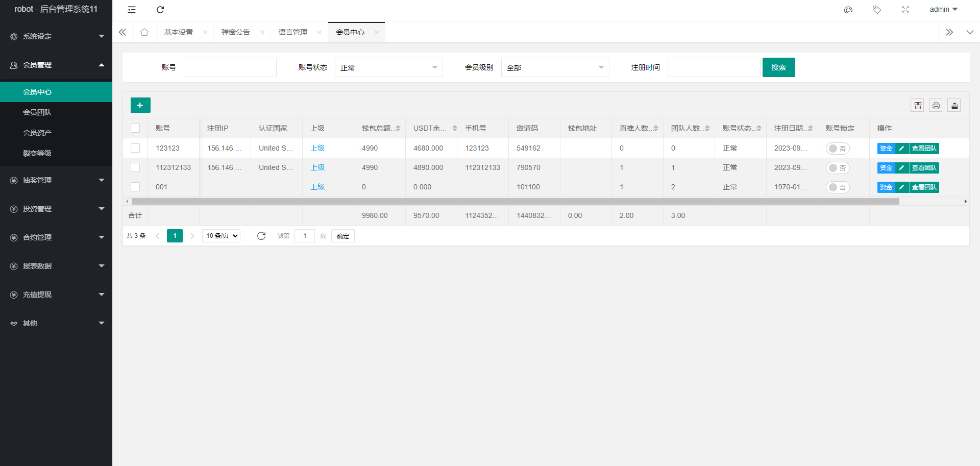Click the green 搜索 search button

click(778, 67)
